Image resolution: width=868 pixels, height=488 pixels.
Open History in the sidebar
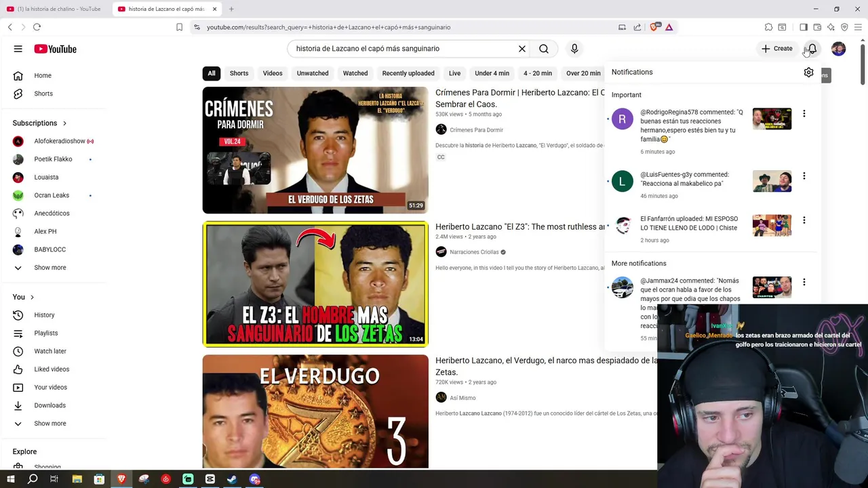(x=44, y=315)
